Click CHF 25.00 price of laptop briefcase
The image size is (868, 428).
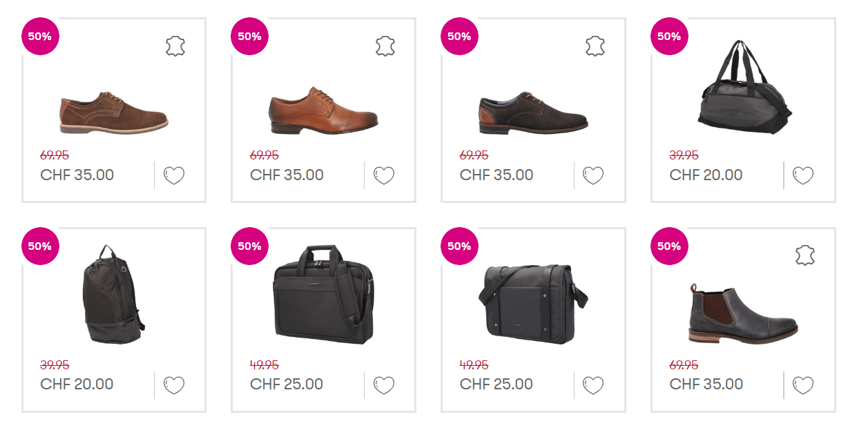click(287, 385)
